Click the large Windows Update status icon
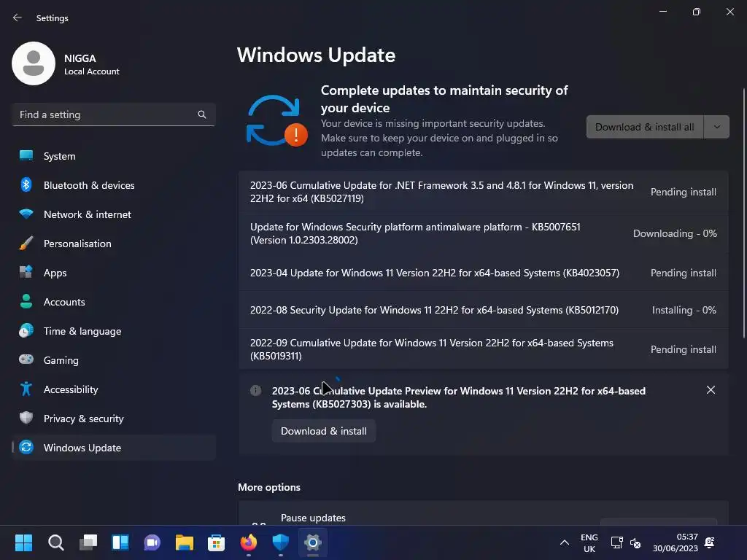 pos(276,121)
